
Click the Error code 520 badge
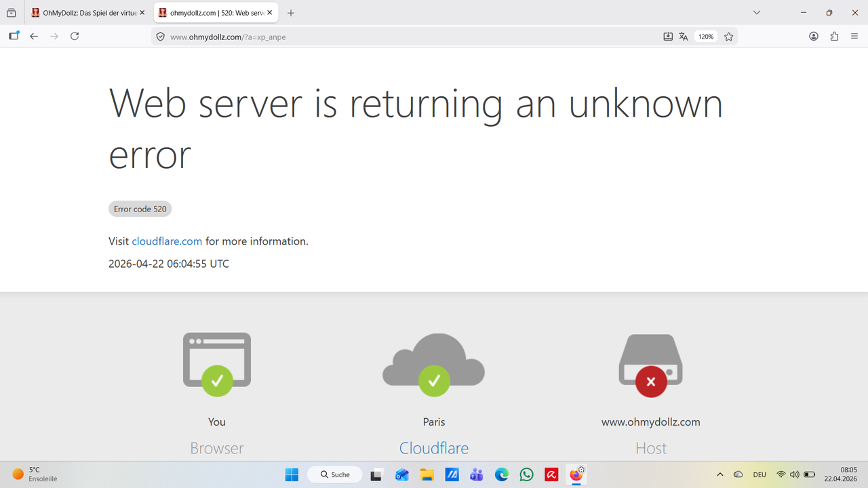click(x=140, y=209)
